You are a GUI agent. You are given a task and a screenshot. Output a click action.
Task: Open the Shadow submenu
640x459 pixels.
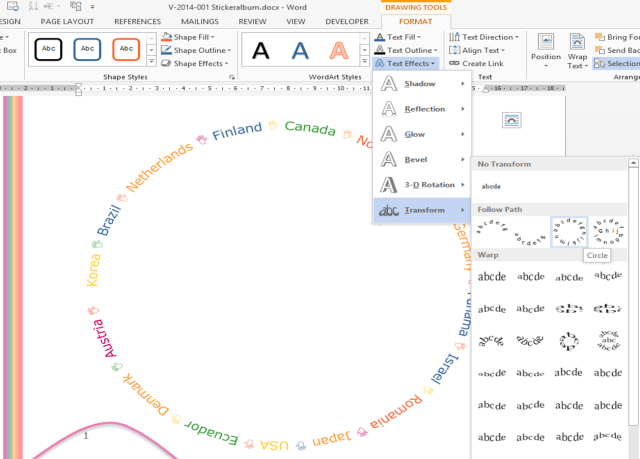click(x=420, y=83)
